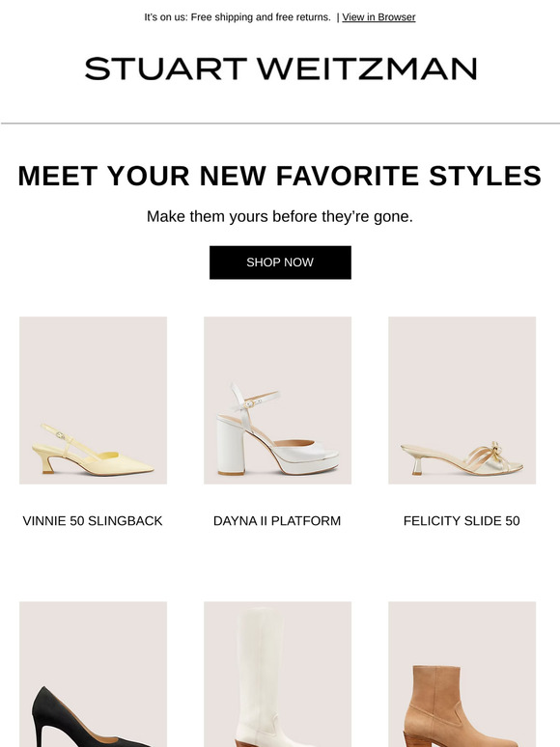
Task: Select the DAYNA II PLATFORM product name
Action: 277,521
